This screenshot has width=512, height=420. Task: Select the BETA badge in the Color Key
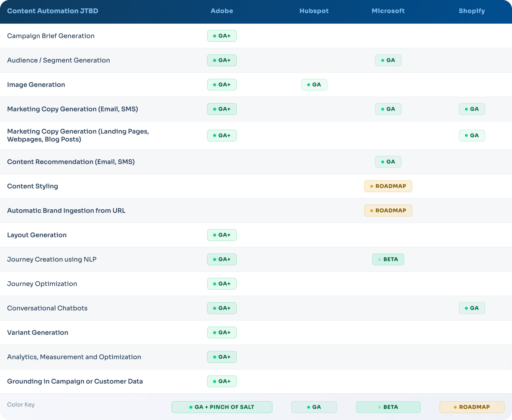388,407
